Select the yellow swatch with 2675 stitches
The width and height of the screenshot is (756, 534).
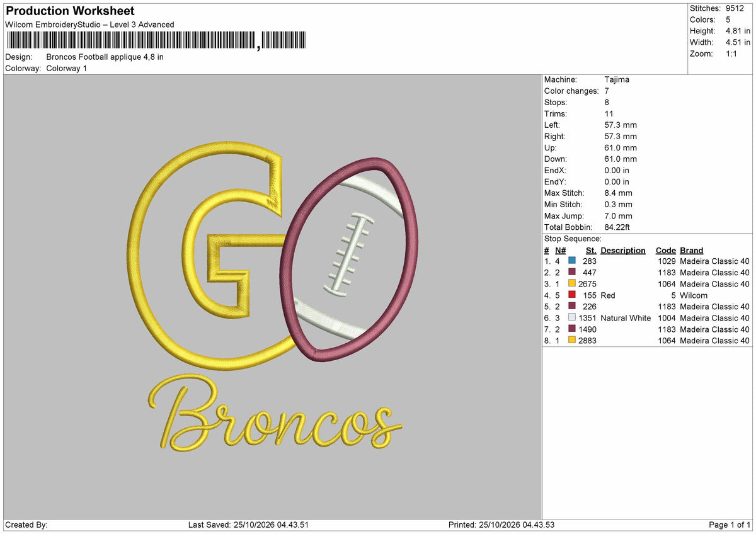pyautogui.click(x=572, y=284)
